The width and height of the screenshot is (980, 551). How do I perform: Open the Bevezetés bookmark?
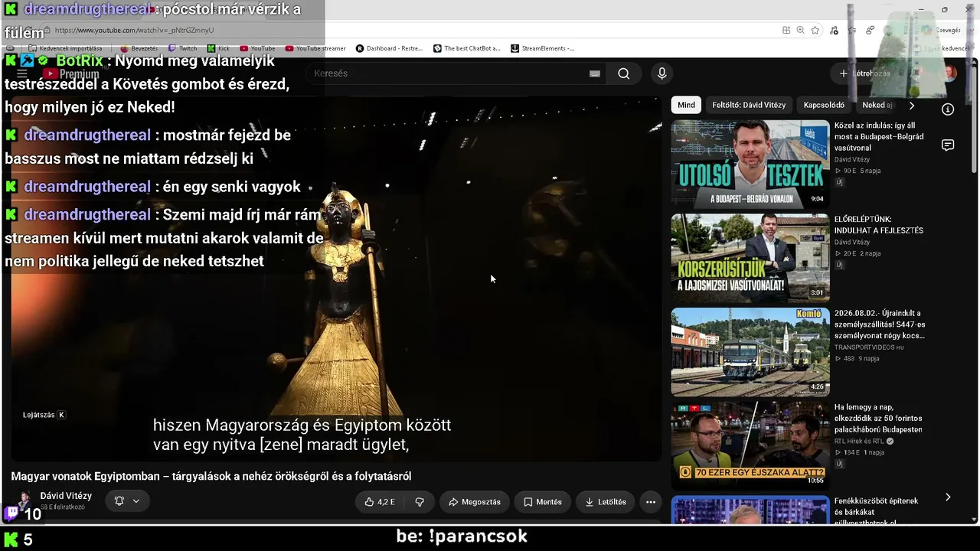[139, 48]
